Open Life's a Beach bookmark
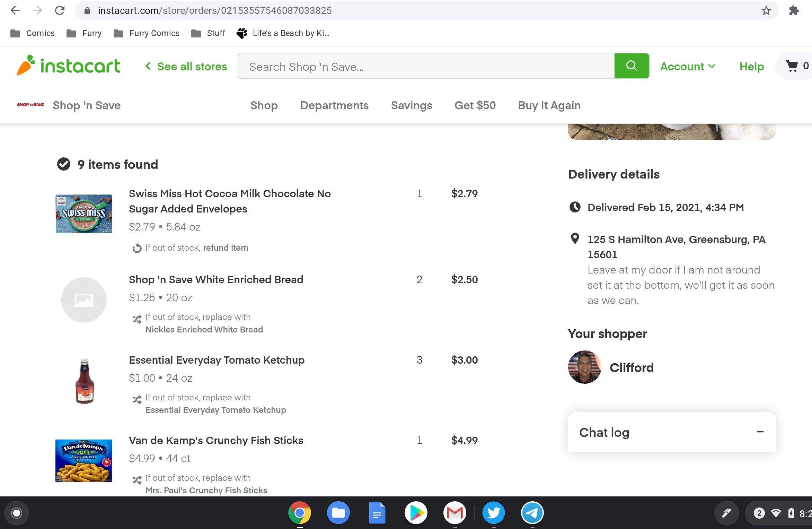The width and height of the screenshot is (812, 529). [283, 33]
